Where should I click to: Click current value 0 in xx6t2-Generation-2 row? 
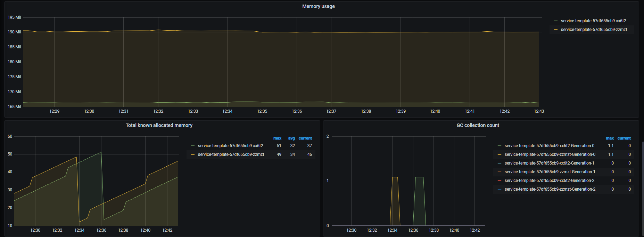pyautogui.click(x=629, y=181)
